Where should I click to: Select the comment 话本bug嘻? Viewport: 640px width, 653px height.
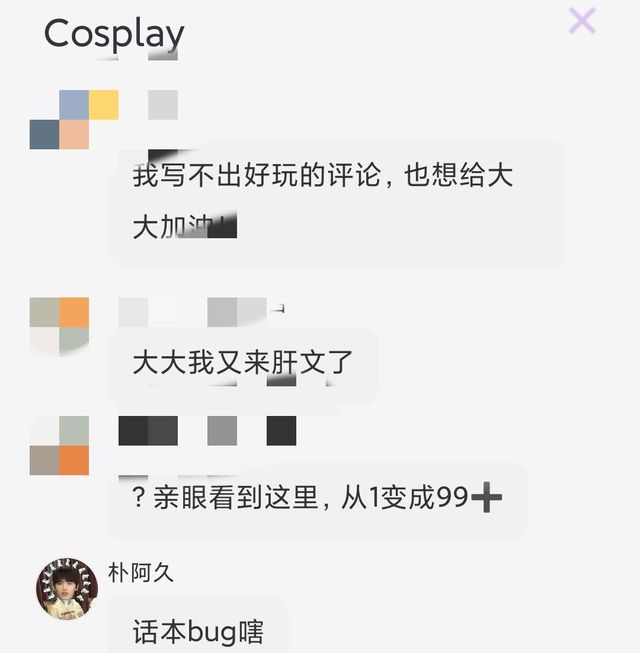click(198, 631)
